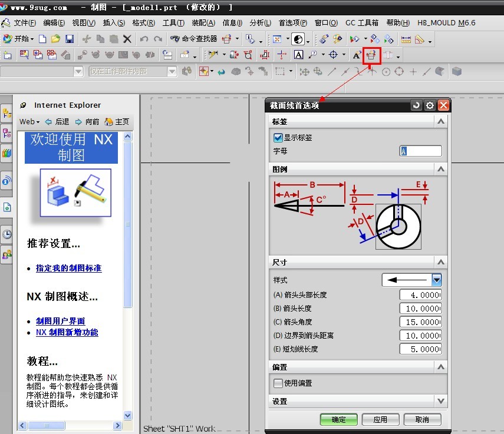Screen dimensions: 504x434
Task: Open the HB_MOULD M6.6 menu
Action: coord(446,23)
